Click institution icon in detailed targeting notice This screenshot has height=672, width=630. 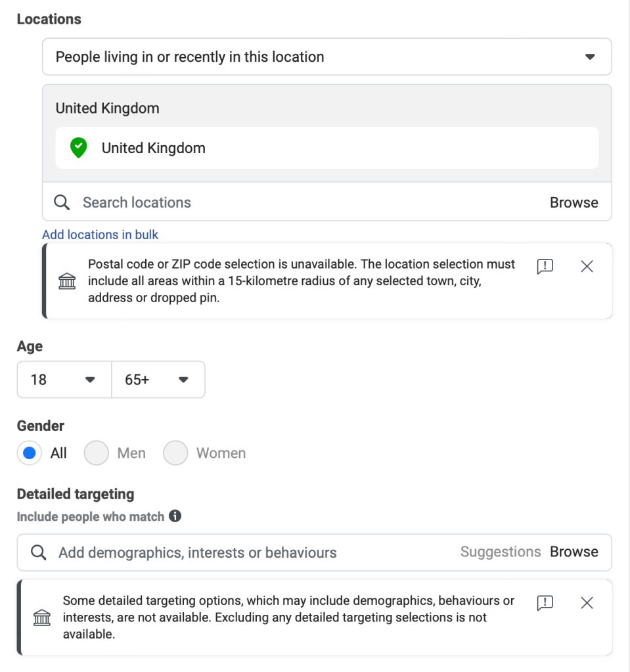(42, 618)
